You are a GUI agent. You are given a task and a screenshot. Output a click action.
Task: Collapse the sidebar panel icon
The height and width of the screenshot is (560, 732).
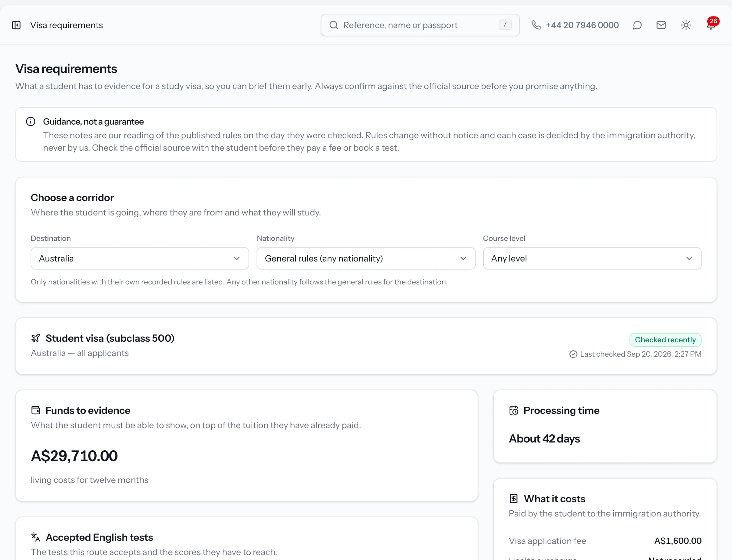tap(16, 25)
